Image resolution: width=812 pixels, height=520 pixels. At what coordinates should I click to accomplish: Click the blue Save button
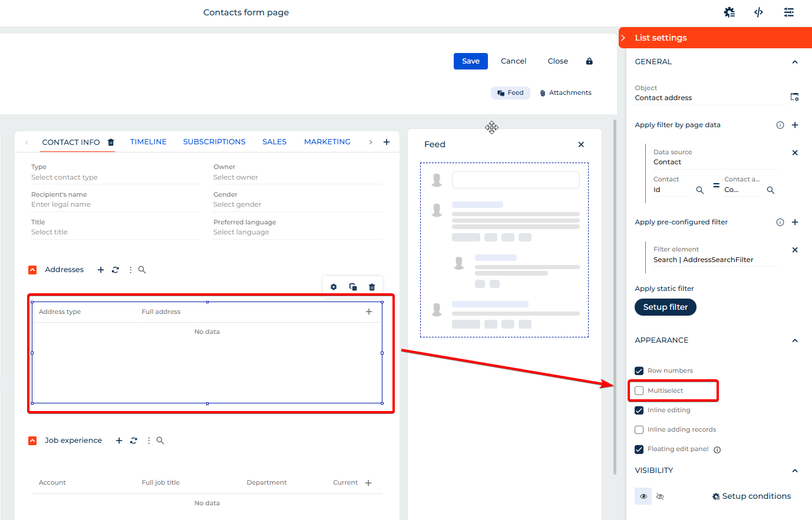point(471,61)
